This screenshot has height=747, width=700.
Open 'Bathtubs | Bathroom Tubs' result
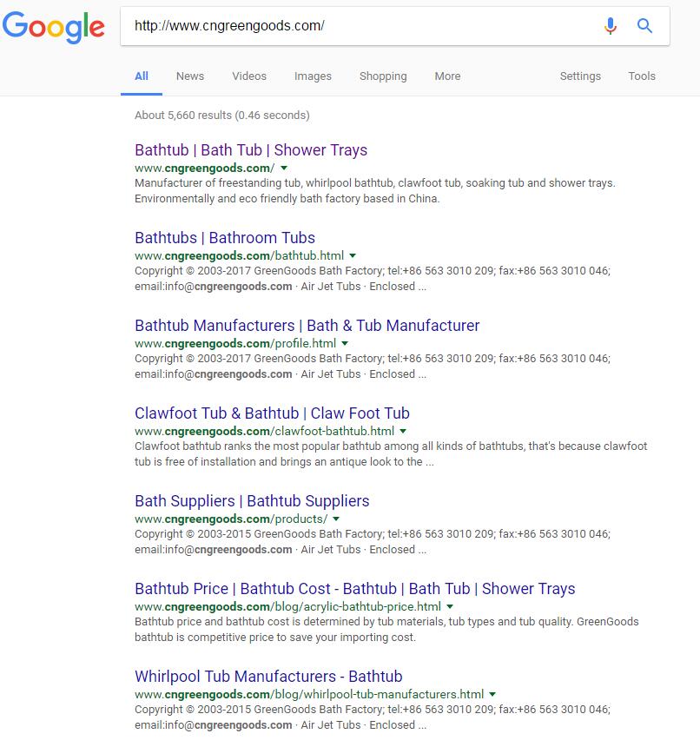point(225,238)
